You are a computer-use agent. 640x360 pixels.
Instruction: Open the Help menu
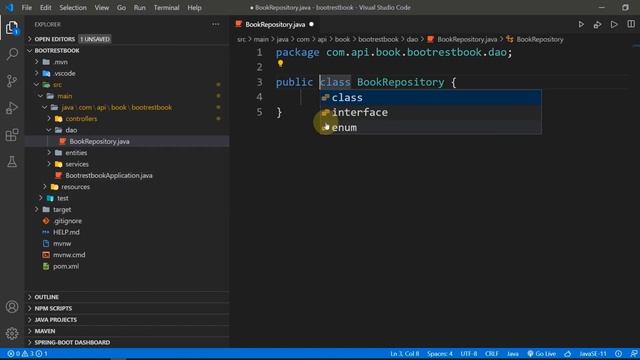(x=194, y=7)
